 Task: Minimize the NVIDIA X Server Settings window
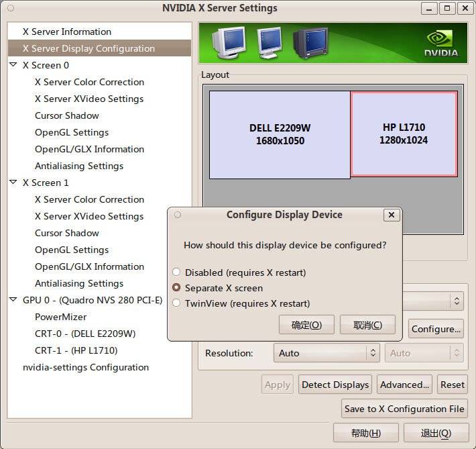tap(429, 9)
